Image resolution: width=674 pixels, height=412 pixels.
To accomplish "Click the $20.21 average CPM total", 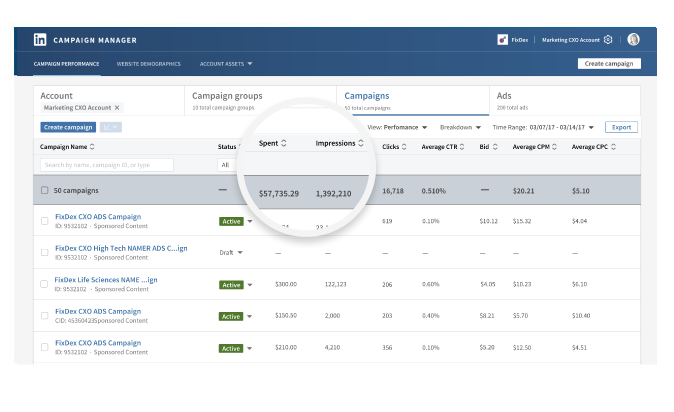I will coord(523,191).
